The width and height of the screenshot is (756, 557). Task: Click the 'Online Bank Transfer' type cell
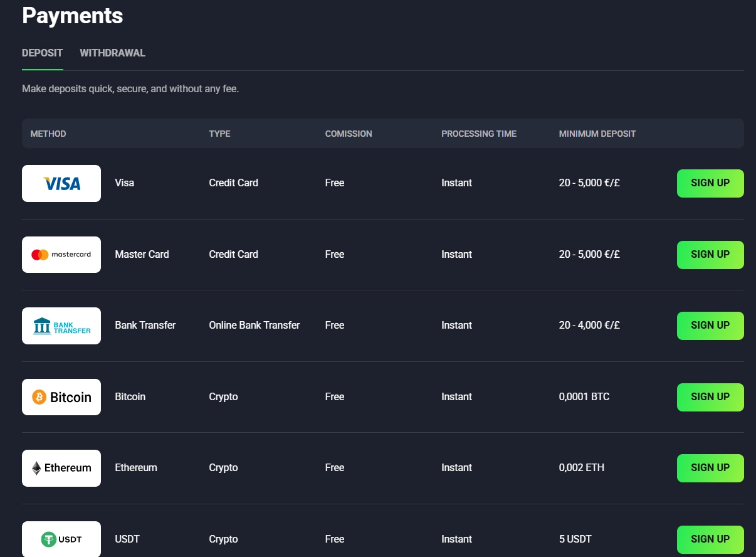click(255, 326)
